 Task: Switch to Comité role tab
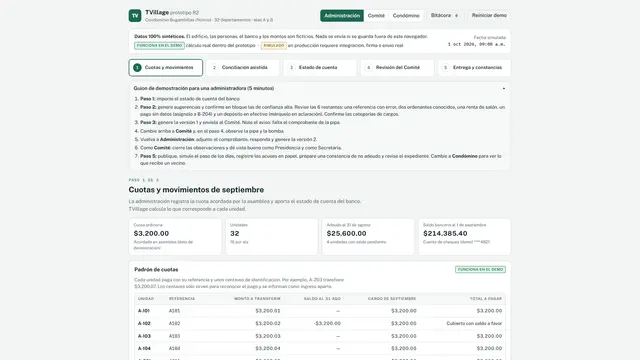point(376,16)
